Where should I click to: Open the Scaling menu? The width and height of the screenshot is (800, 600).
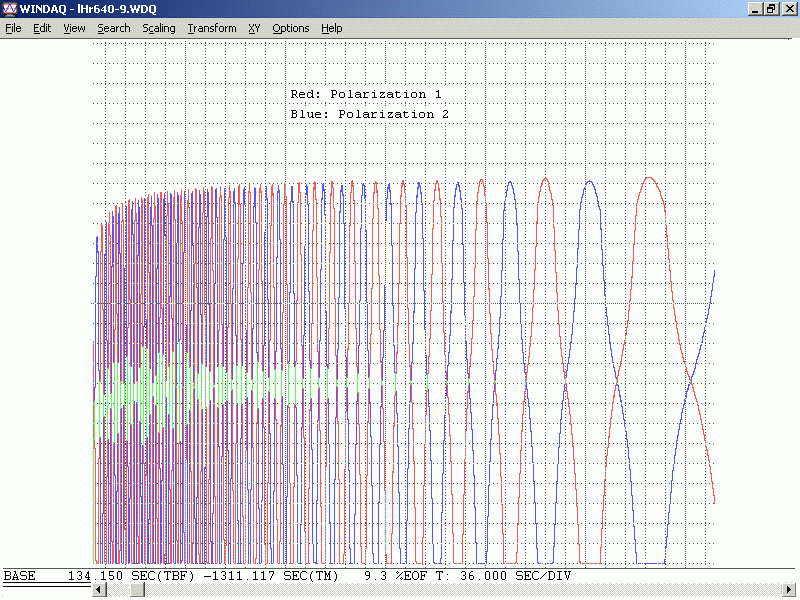(159, 28)
